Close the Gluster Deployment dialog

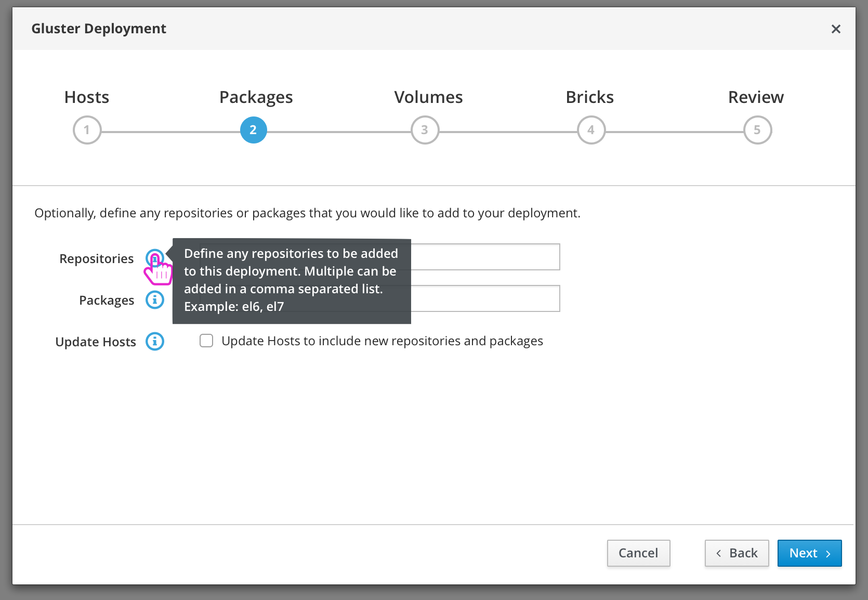coord(836,29)
